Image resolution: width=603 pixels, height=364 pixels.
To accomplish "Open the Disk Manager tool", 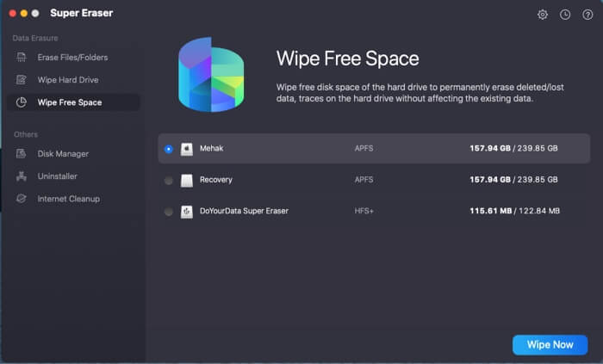I will pyautogui.click(x=73, y=153).
